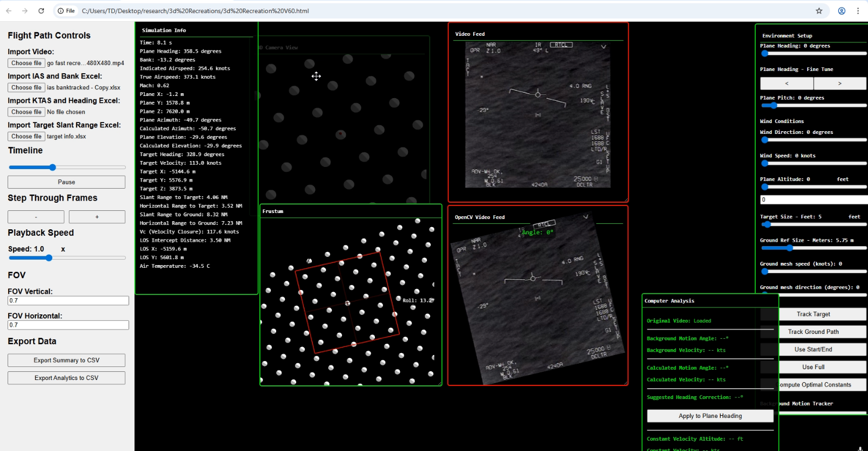Choose file for KTAS and Heading Excel
Image resolution: width=868 pixels, height=451 pixels.
[26, 112]
